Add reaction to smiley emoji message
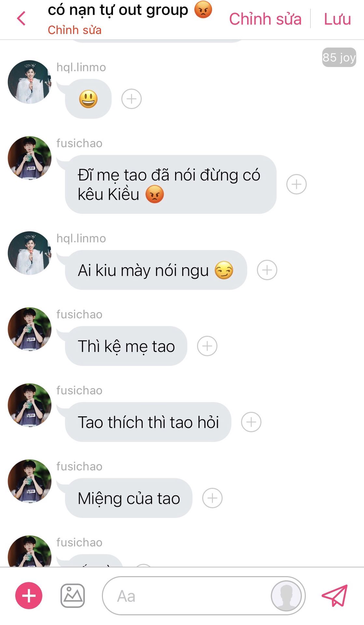 [x=132, y=99]
